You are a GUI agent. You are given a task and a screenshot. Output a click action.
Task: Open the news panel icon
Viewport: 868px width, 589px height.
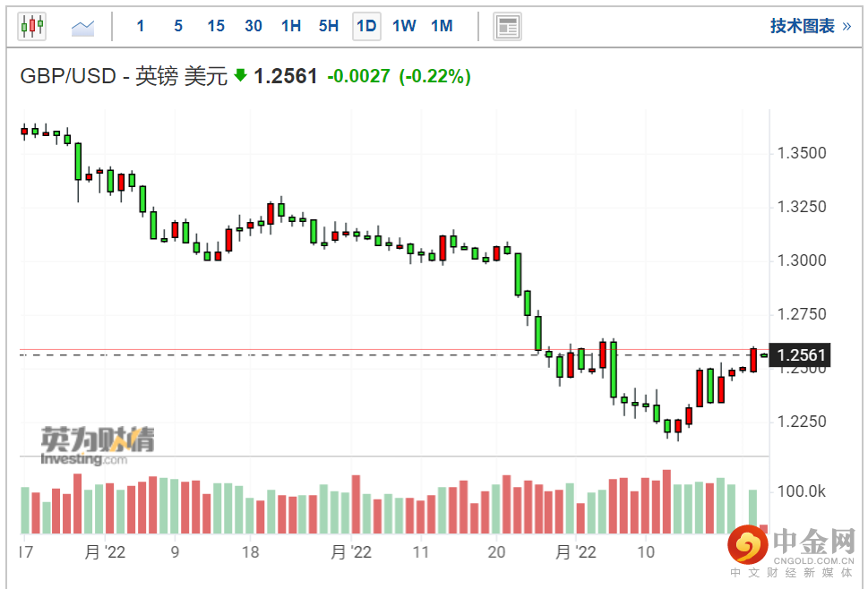pos(508,26)
